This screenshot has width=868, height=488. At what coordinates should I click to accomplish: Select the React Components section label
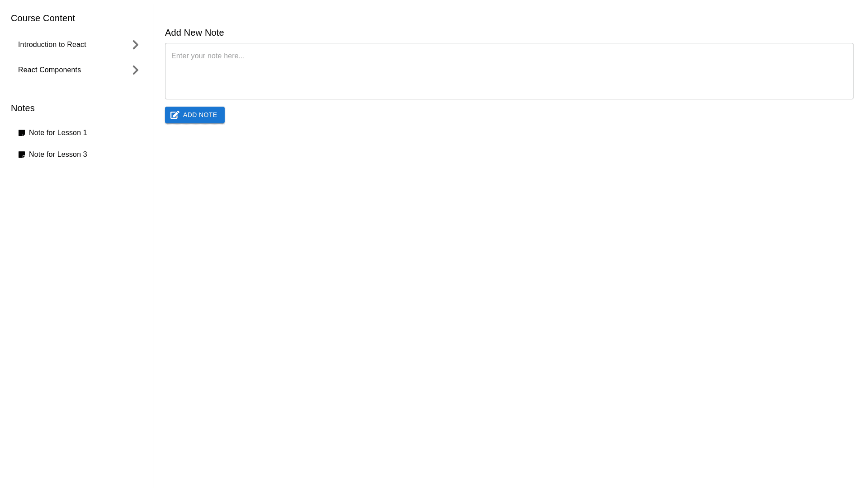coord(49,70)
